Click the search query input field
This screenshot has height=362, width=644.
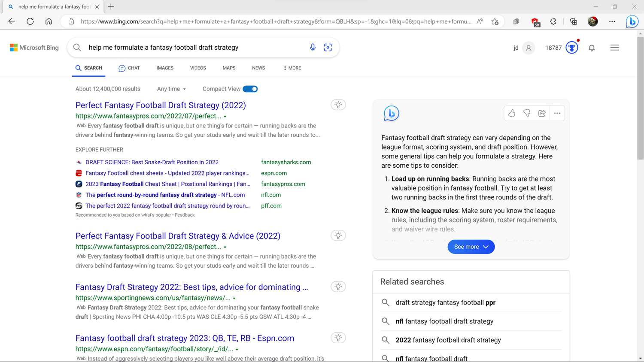click(x=193, y=48)
